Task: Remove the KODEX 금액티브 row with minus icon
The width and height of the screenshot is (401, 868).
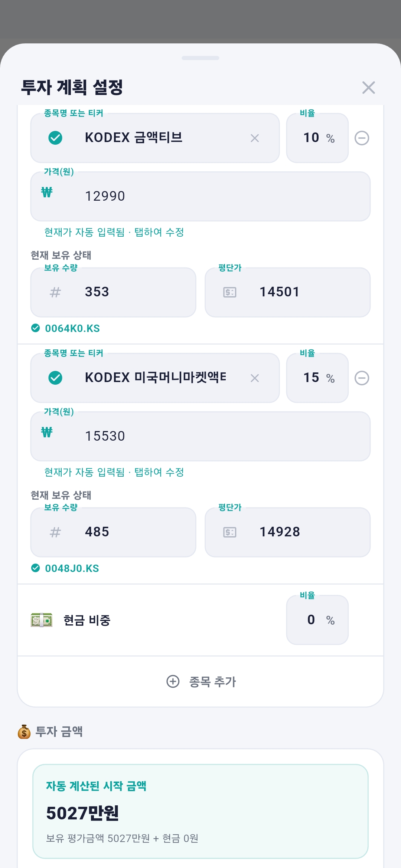Action: (362, 138)
